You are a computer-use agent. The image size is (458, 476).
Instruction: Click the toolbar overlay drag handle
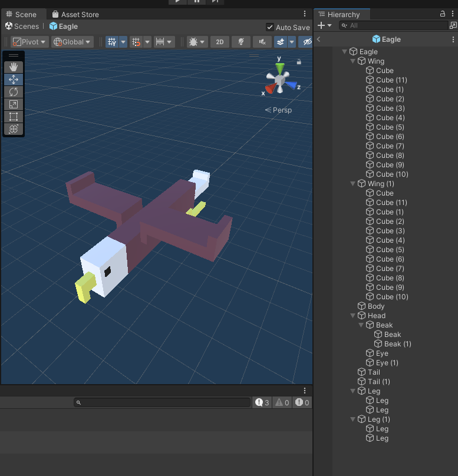point(14,55)
